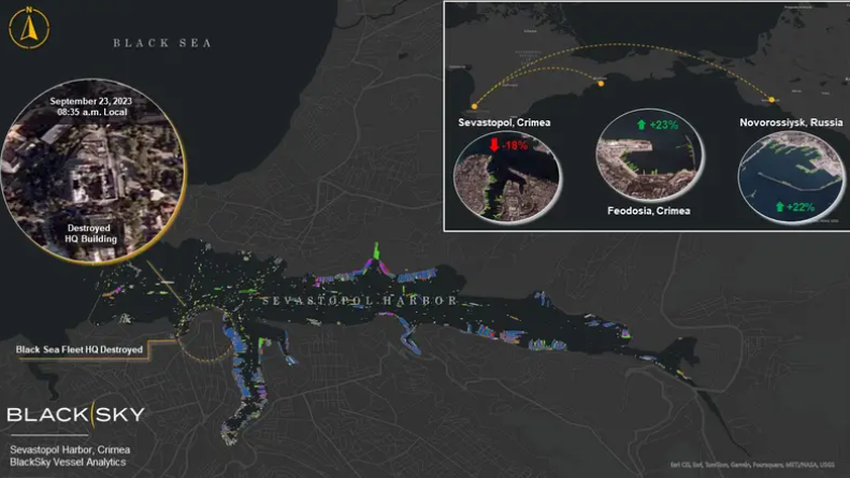Open the destroyed HQ building satellite image
This screenshot has width=850, height=478.
(95, 177)
